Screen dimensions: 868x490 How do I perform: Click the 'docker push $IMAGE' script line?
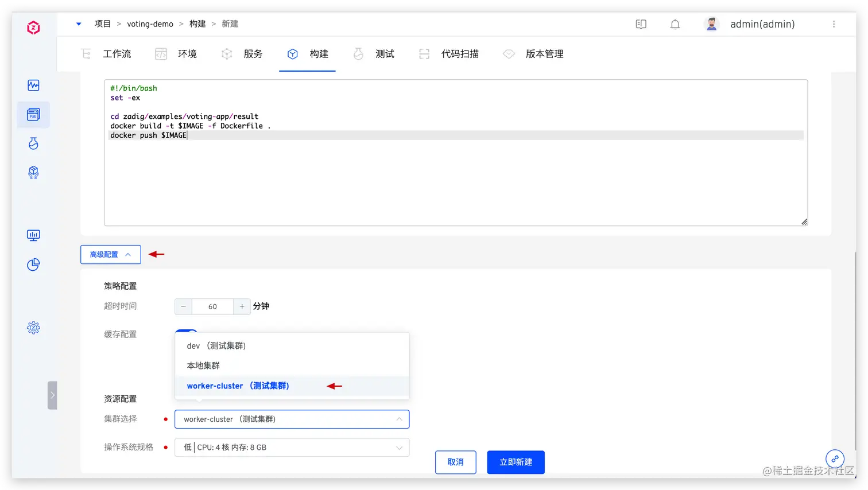point(148,135)
